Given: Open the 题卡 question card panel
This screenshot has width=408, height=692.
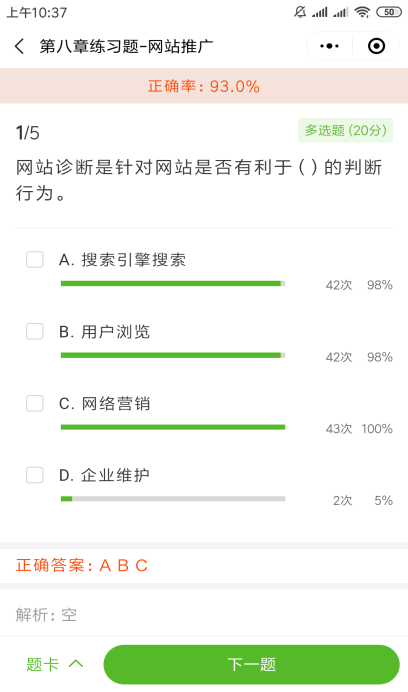Looking at the screenshot, I should click(x=42, y=664).
